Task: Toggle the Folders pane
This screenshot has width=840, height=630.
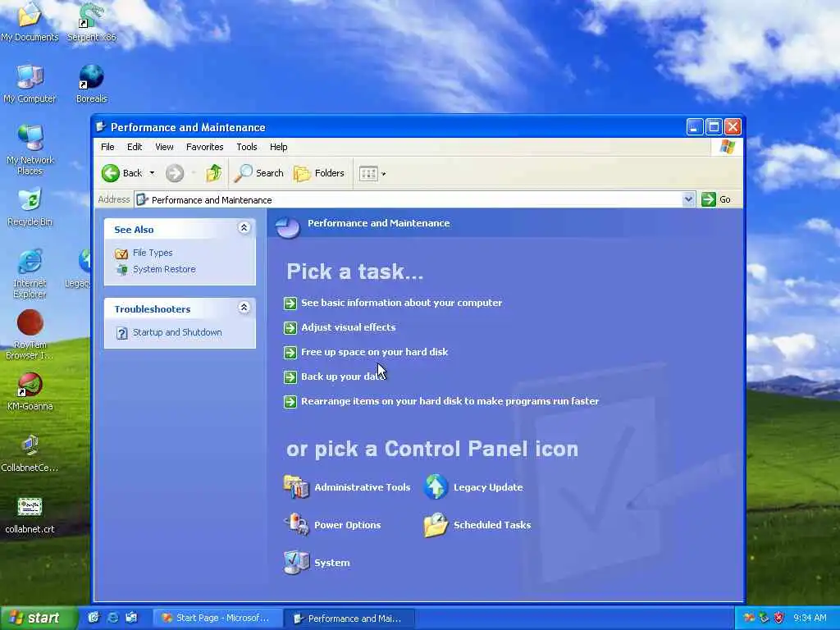Action: [x=319, y=173]
